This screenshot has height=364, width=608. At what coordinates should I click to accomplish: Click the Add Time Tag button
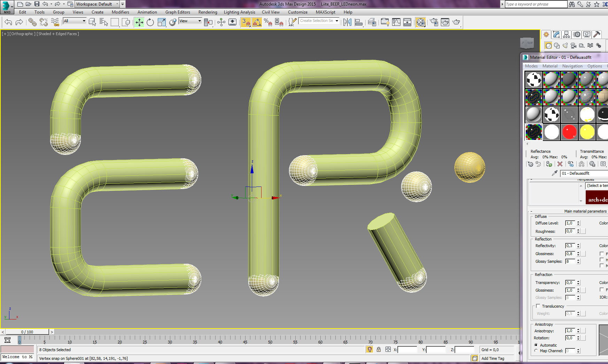(x=493, y=358)
